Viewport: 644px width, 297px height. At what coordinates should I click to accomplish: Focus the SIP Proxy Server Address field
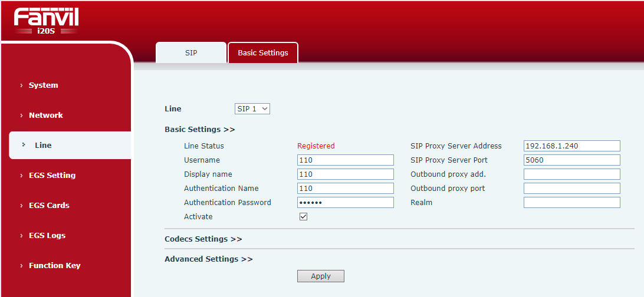coord(571,146)
